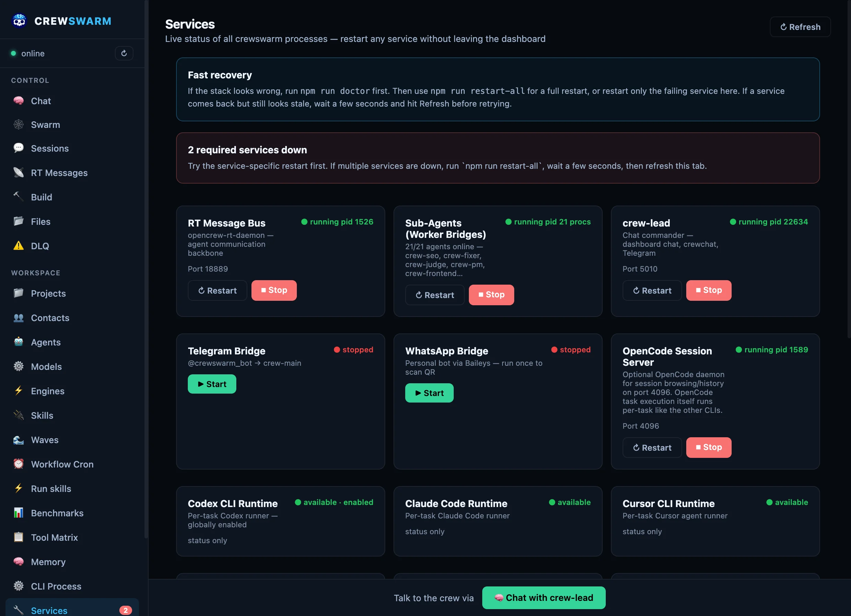This screenshot has height=616, width=851.
Task: Open the Sessions menu item
Action: pos(50,148)
